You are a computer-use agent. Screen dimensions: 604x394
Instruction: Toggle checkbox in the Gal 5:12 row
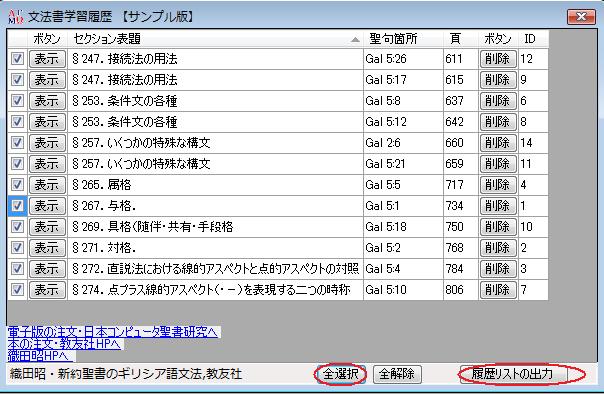[x=17, y=122]
